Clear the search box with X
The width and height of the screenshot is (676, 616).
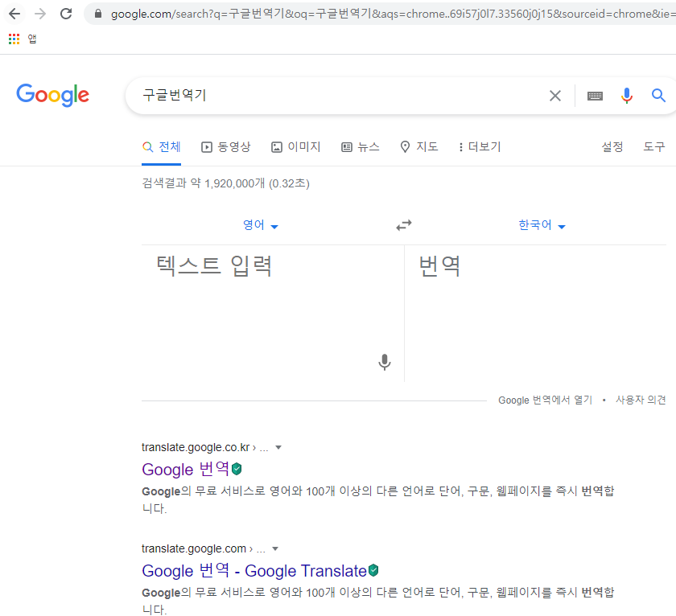[x=555, y=96]
